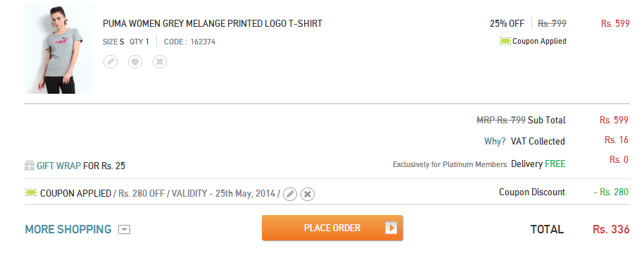Click the arrow icon on Place Order button

[x=391, y=228]
